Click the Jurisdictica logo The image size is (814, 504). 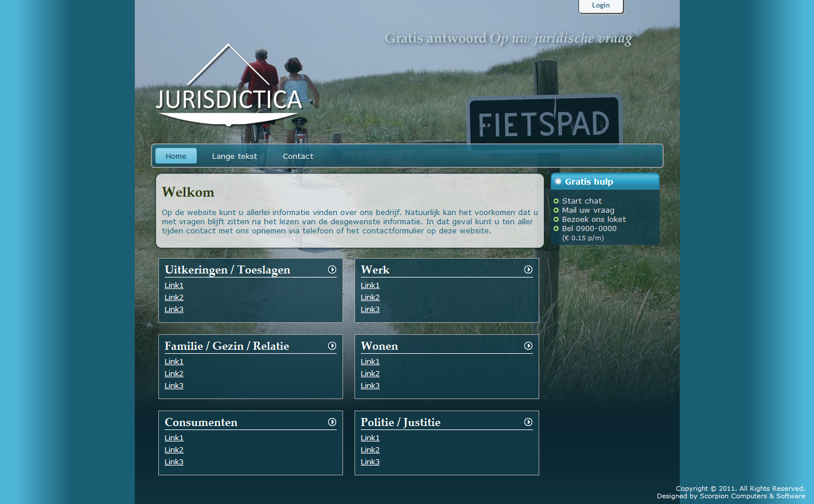(x=229, y=85)
